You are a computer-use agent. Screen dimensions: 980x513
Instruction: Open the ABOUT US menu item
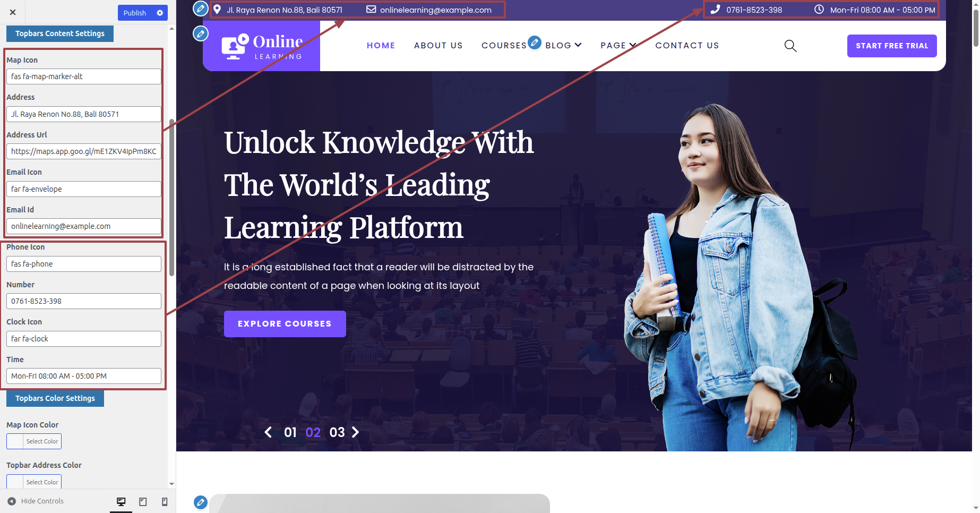point(439,46)
